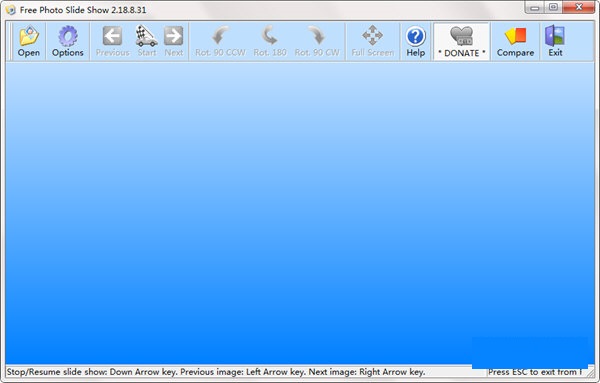Maximize the slide show window
600x383 pixels.
pyautogui.click(x=553, y=7)
